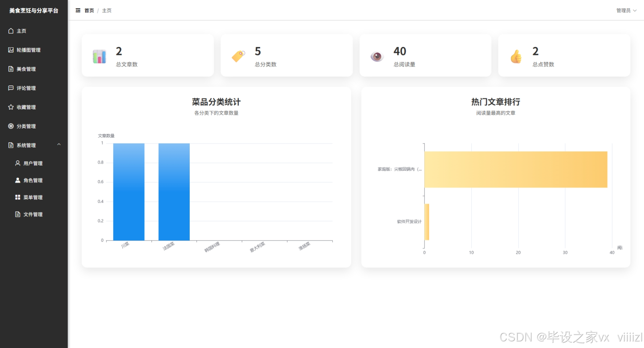The width and height of the screenshot is (644, 348).
Task: Click the 法国菜 axis label
Action: (x=169, y=246)
